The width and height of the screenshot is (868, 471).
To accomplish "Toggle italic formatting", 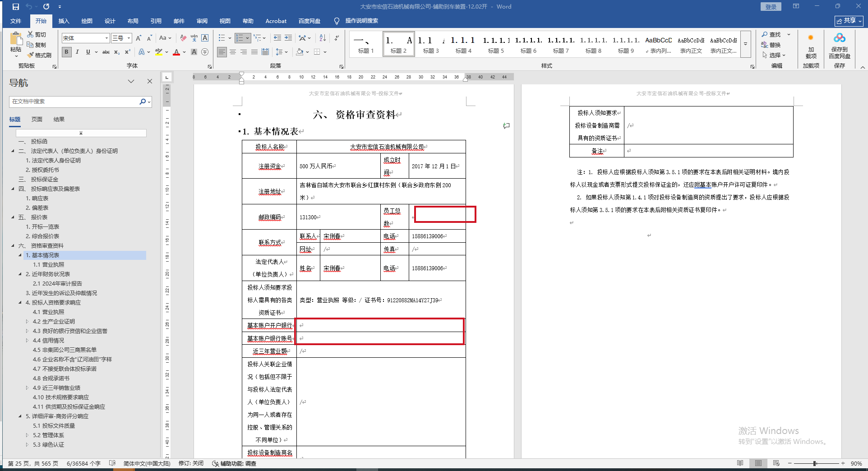I will (x=77, y=52).
